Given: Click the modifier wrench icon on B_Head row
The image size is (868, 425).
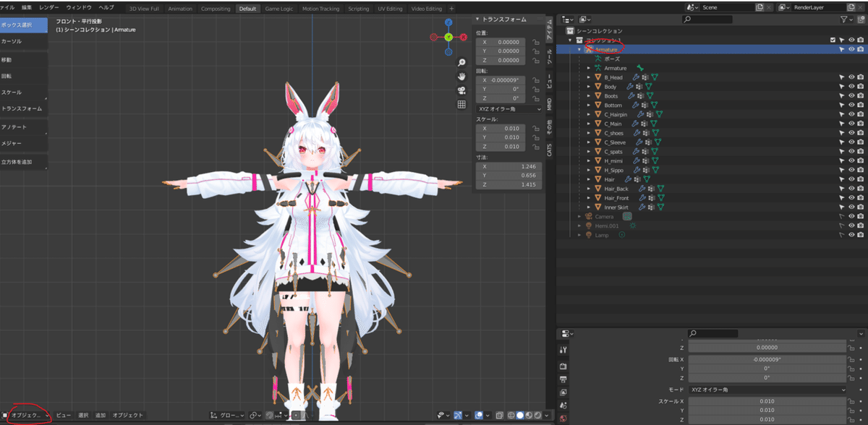Looking at the screenshot, I should [x=637, y=77].
